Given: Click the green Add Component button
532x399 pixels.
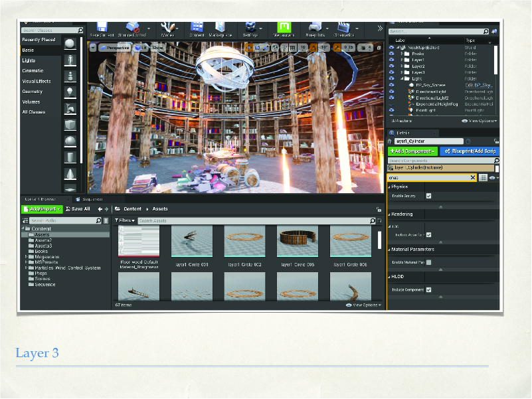Looking at the screenshot, I should click(413, 151).
